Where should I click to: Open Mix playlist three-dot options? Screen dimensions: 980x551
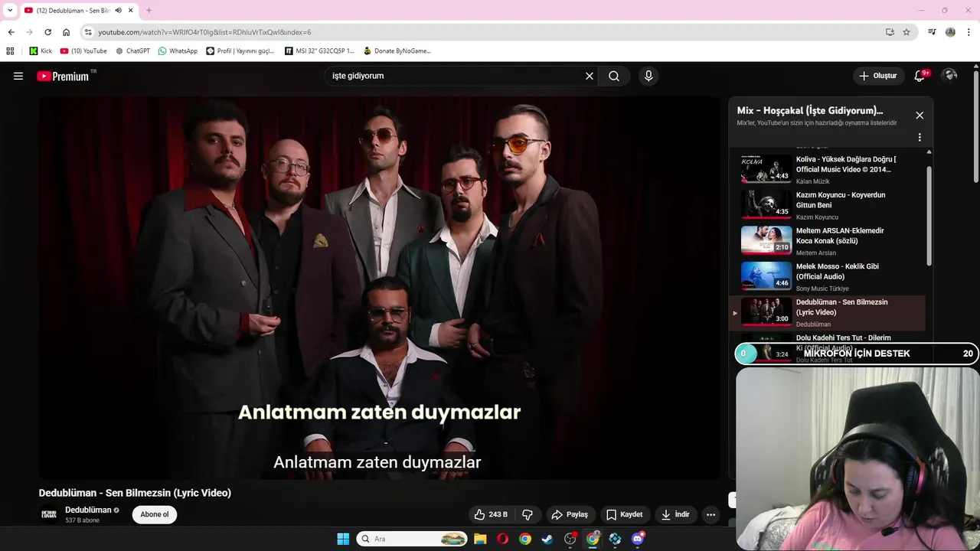(920, 138)
